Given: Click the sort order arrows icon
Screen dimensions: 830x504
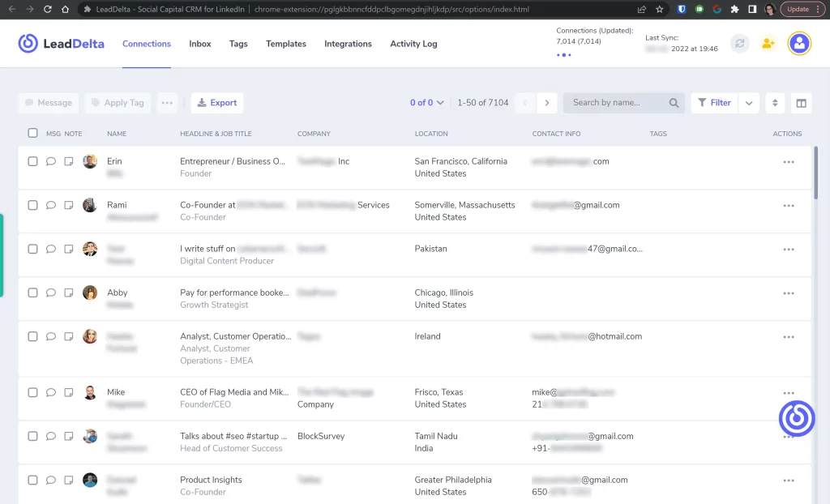Looking at the screenshot, I should [x=775, y=103].
